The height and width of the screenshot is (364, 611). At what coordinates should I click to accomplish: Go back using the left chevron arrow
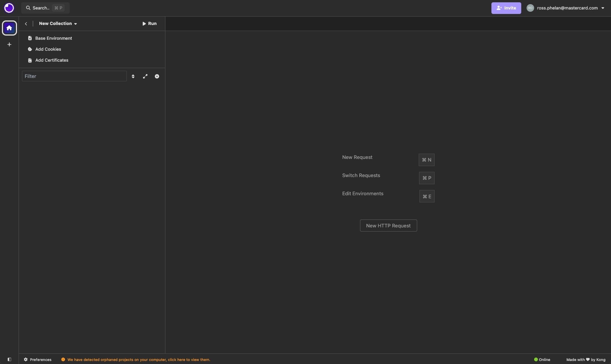pyautogui.click(x=26, y=23)
